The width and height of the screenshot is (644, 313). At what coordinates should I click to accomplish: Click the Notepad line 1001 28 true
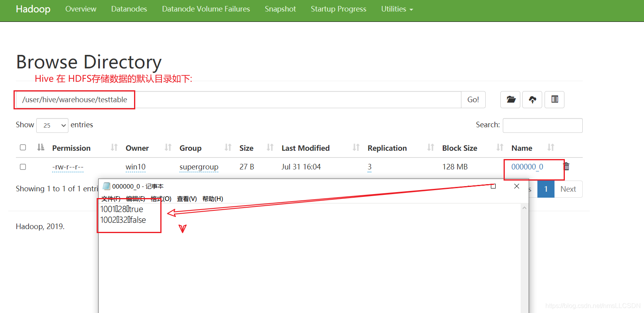pyautogui.click(x=122, y=209)
